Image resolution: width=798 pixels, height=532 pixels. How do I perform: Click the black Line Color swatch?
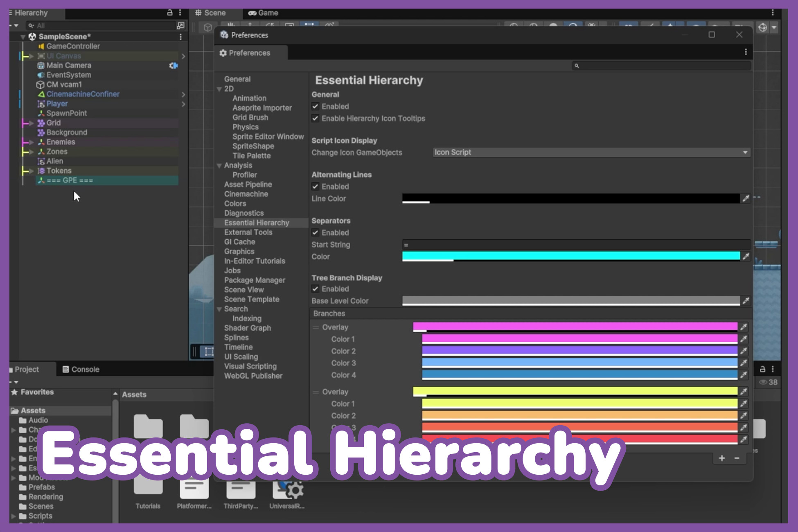[571, 199]
